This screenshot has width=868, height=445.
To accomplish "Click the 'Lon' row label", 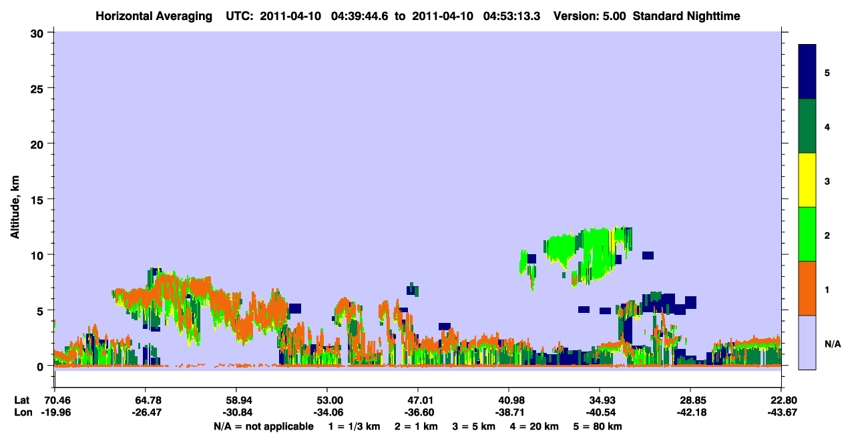I will [22, 413].
